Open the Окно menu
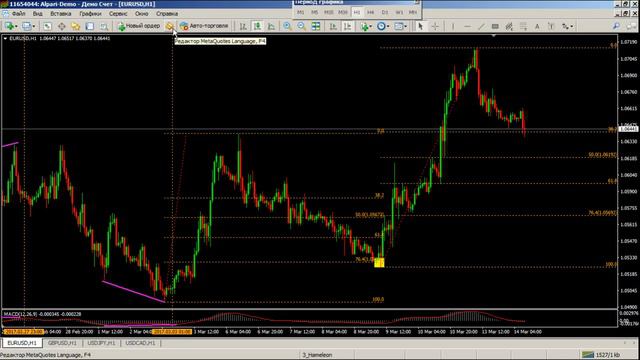 (x=141, y=14)
